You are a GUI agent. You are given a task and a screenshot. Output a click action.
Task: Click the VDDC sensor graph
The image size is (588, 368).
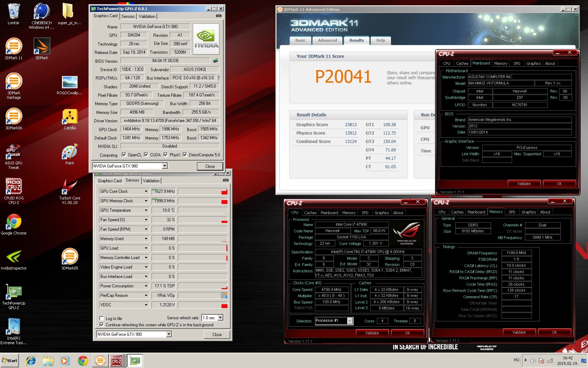click(x=203, y=305)
